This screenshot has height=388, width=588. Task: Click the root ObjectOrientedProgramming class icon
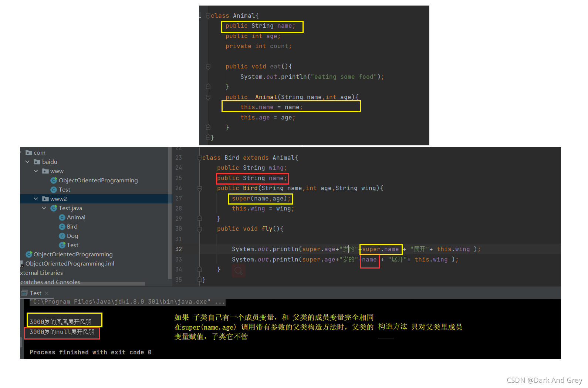[29, 254]
